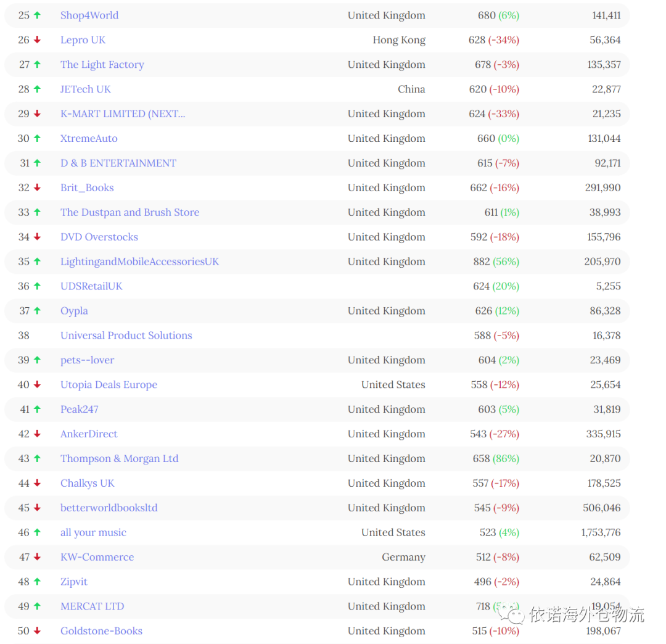Click the red down arrow at rank 26
The height and width of the screenshot is (644, 666).
pos(38,40)
